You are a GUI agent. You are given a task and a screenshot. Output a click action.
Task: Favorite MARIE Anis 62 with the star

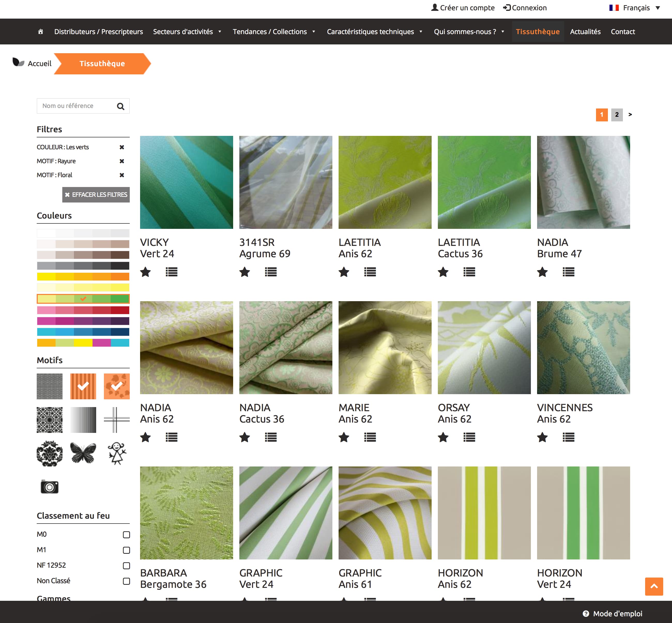344,437
